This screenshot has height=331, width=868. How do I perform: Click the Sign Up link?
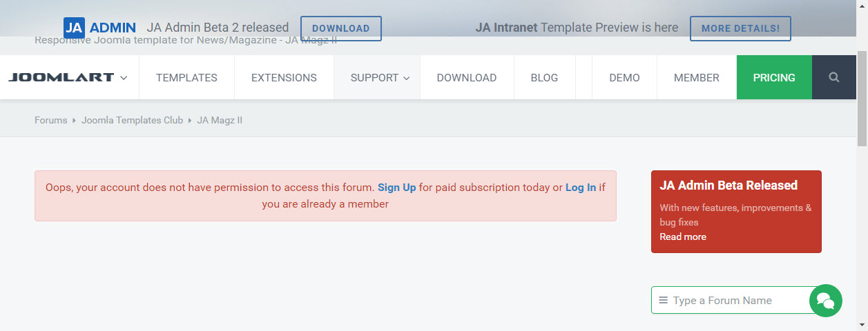(396, 188)
